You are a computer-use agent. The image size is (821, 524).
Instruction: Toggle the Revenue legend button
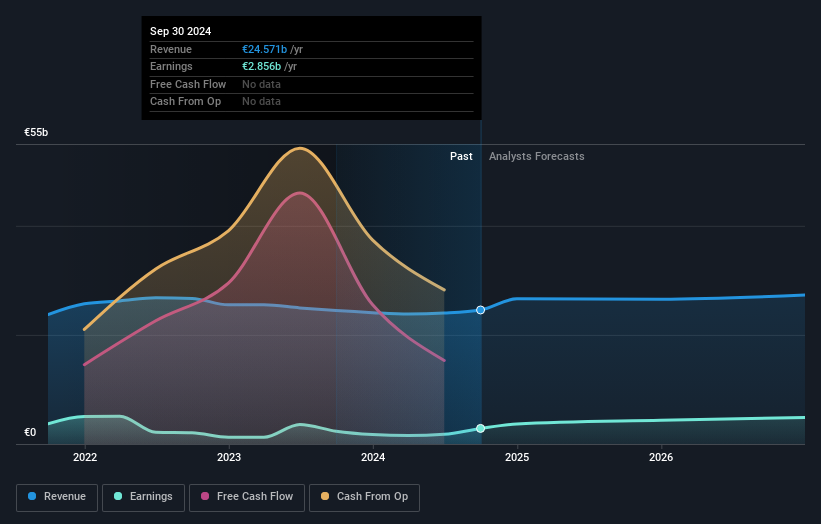[x=57, y=497]
